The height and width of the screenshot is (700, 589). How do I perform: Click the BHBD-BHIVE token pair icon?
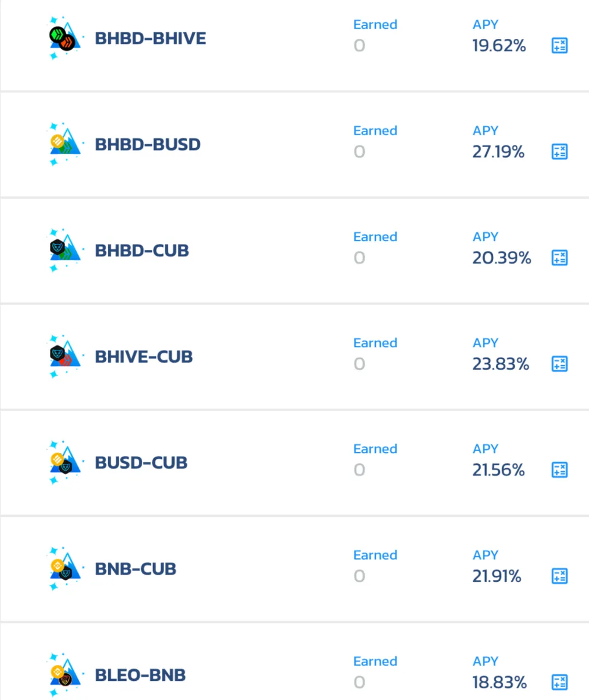pyautogui.click(x=65, y=38)
